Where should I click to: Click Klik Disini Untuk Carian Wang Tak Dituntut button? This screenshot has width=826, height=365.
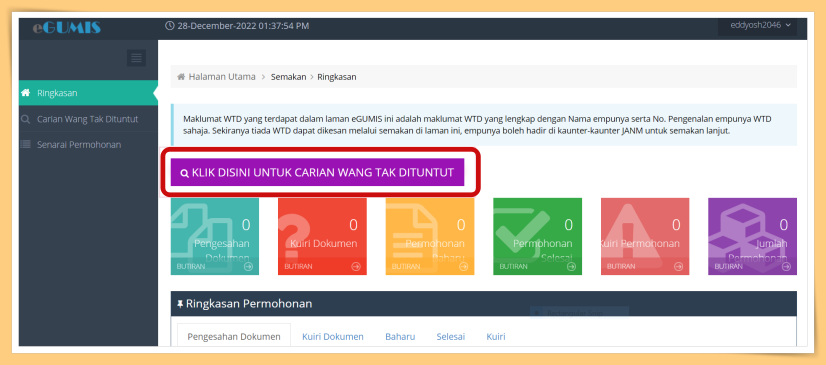(x=317, y=172)
